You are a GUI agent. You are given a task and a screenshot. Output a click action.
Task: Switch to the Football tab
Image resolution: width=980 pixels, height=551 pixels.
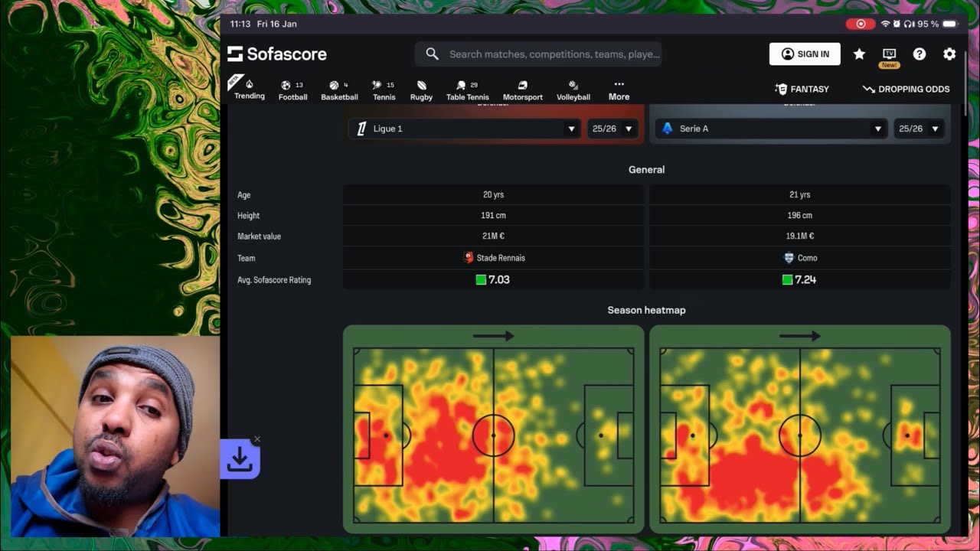(292, 90)
